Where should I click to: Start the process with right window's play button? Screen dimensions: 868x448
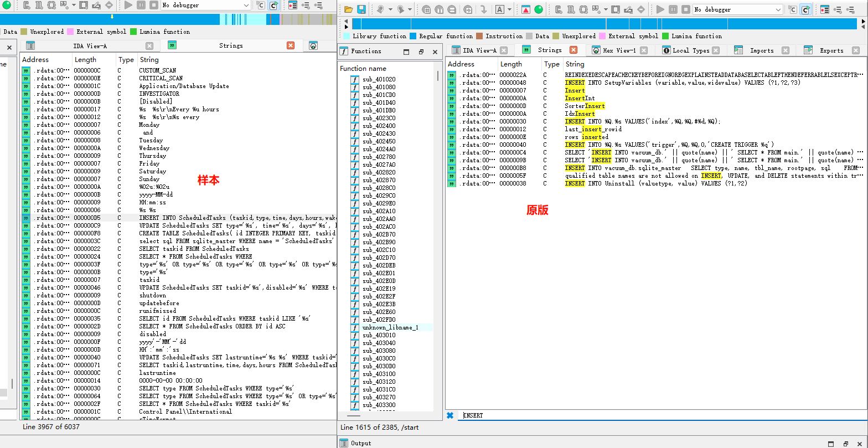pos(660,9)
